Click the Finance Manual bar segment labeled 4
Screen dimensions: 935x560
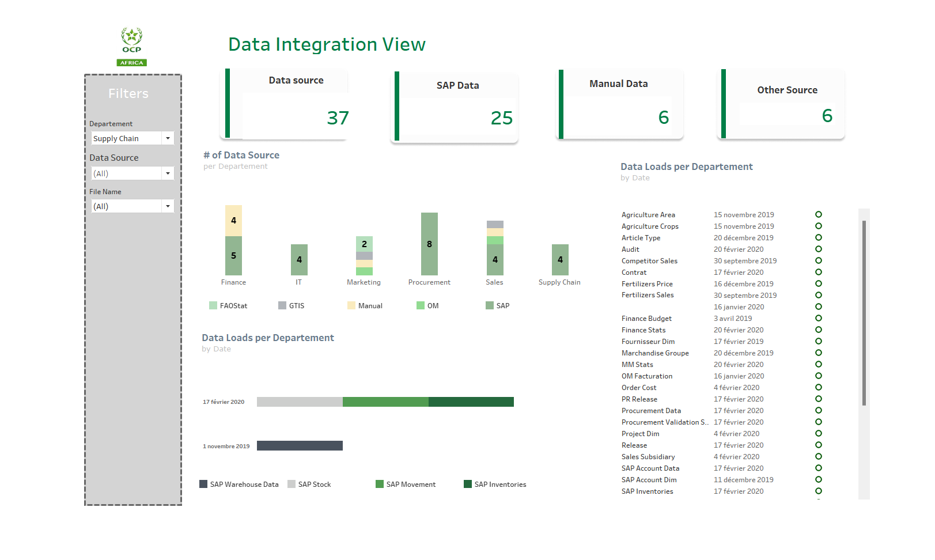click(x=233, y=221)
